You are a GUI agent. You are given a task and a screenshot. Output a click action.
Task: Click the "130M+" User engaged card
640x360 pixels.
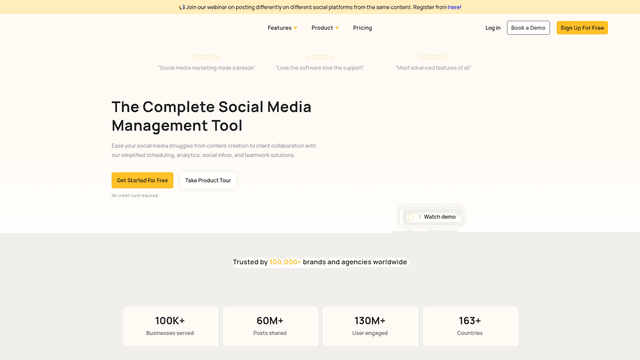pos(370,327)
